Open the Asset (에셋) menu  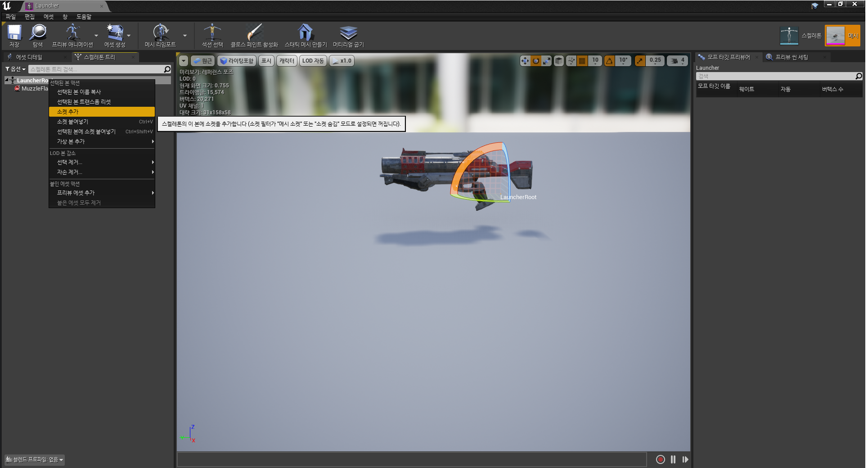click(49, 17)
